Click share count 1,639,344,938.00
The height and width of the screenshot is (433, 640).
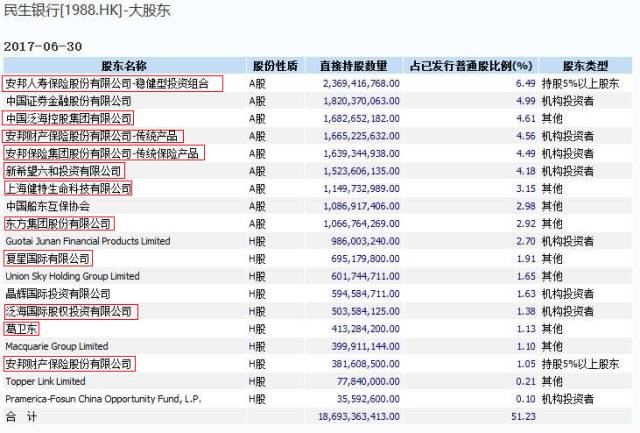pos(361,154)
